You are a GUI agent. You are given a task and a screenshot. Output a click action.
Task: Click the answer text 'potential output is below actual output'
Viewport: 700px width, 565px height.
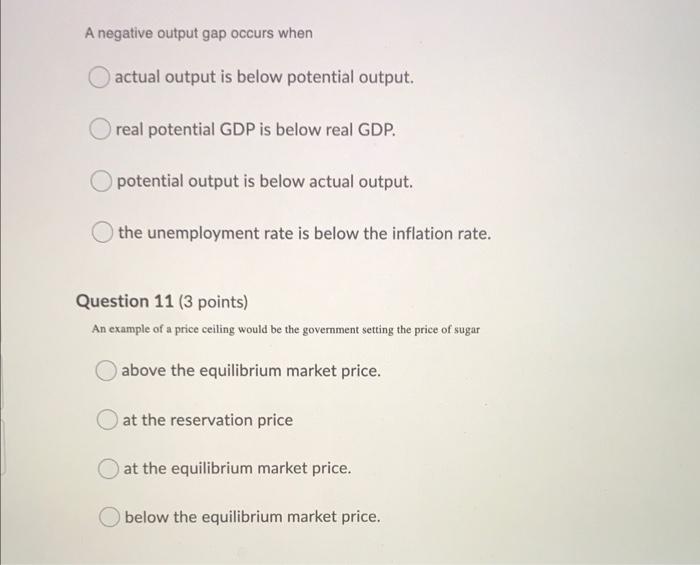(x=264, y=182)
